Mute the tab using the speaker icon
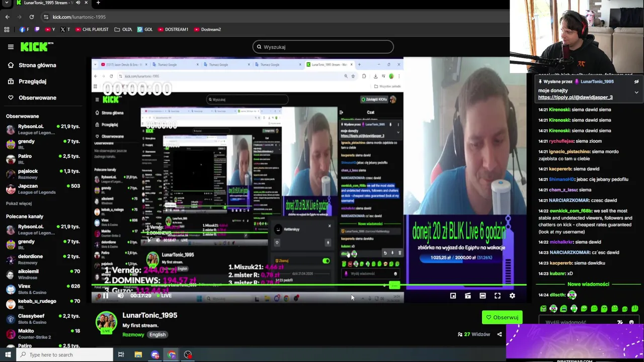 [x=77, y=3]
